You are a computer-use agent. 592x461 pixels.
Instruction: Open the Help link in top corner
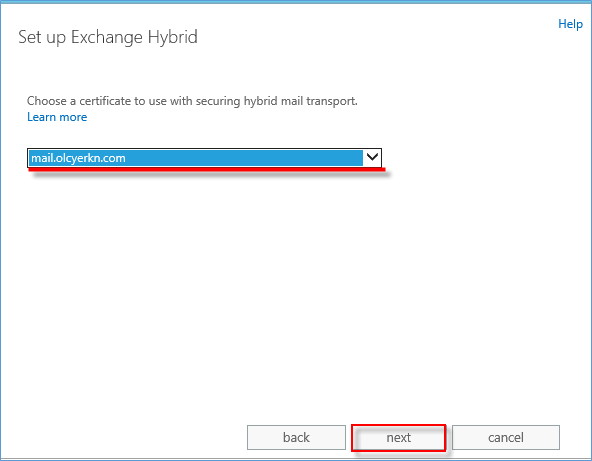[570, 24]
